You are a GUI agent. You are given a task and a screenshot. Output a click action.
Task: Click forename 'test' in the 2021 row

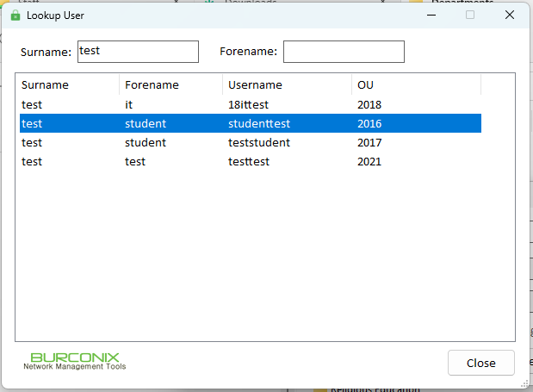[x=135, y=161]
